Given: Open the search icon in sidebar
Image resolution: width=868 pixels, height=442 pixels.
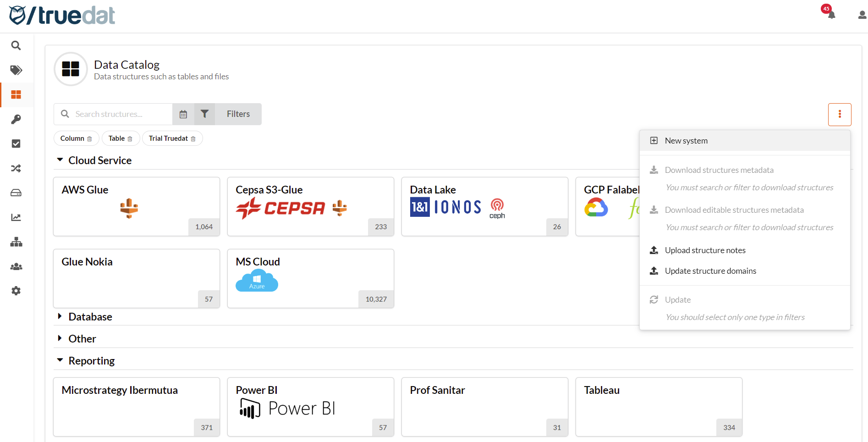Looking at the screenshot, I should pyautogui.click(x=16, y=45).
